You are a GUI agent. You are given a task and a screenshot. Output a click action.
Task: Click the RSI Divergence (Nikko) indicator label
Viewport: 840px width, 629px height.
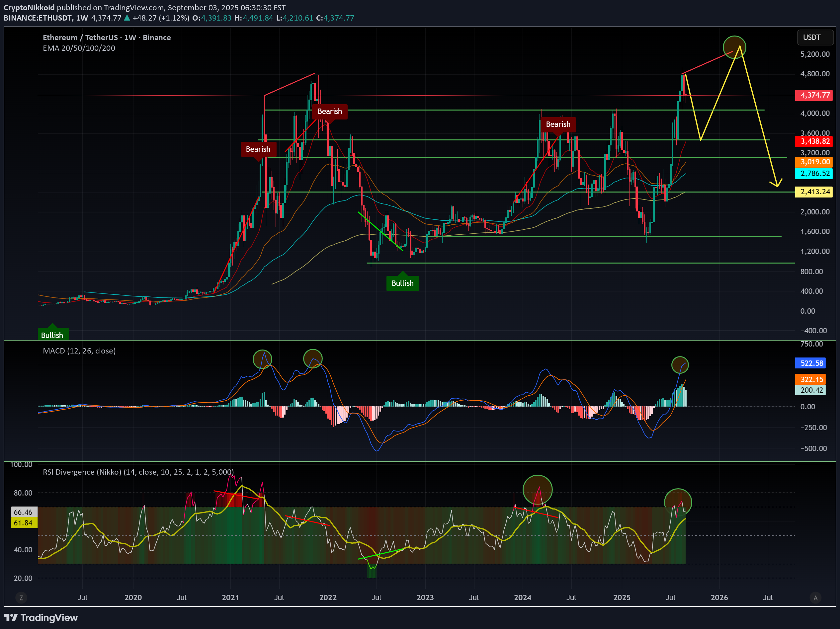(138, 472)
